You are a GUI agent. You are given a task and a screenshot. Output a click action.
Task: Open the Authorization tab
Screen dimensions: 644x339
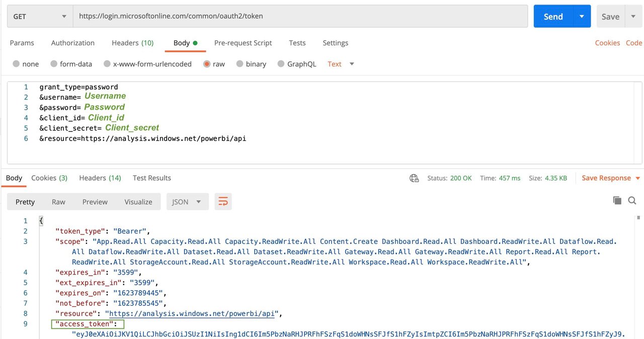(73, 43)
